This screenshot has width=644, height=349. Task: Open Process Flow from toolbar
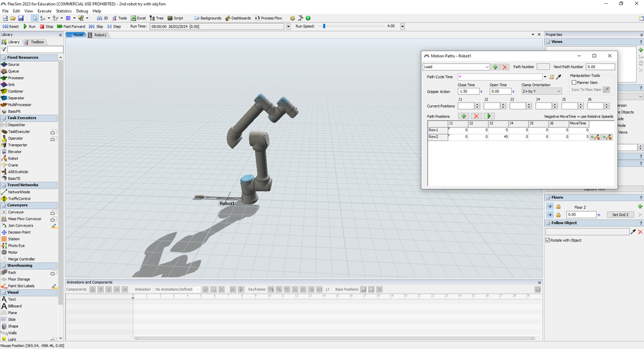pos(268,18)
